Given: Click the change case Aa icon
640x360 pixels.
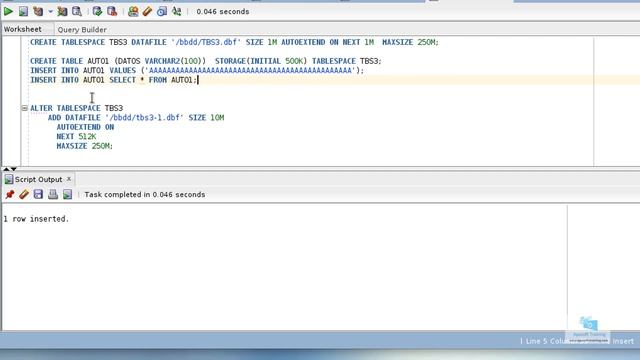Looking at the screenshot, I should [176, 11].
